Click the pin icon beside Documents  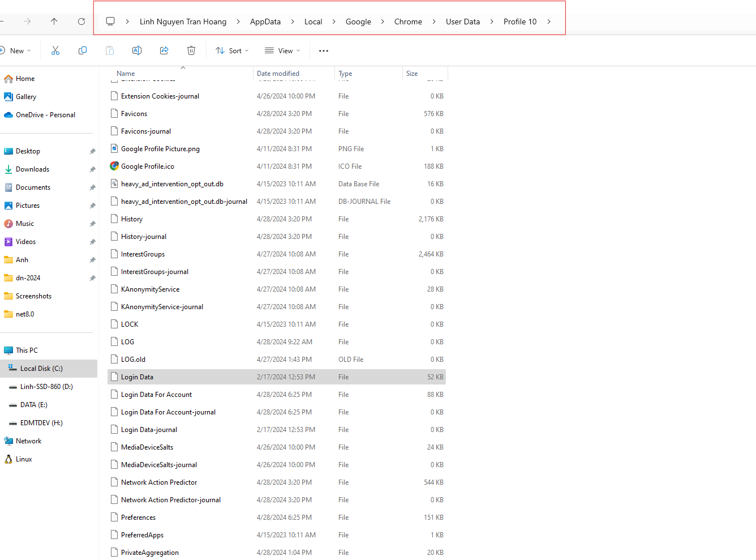pos(92,187)
